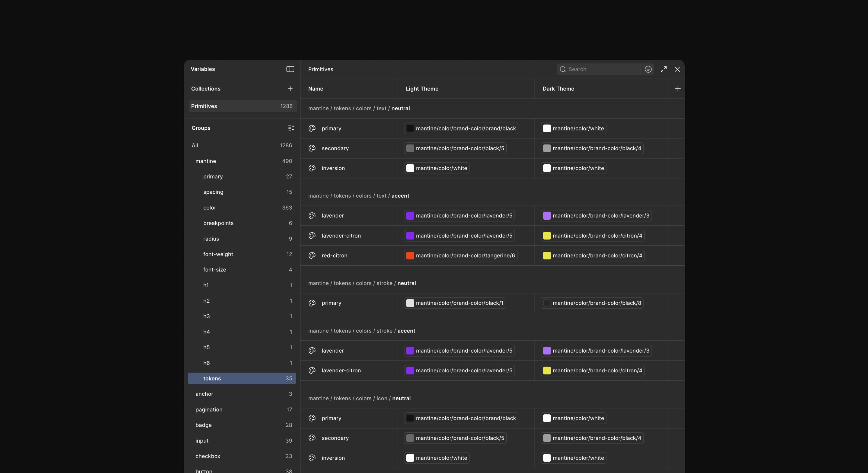868x473 pixels.
Task: Click color palette icon for text accent lavender
Action: pyautogui.click(x=312, y=216)
